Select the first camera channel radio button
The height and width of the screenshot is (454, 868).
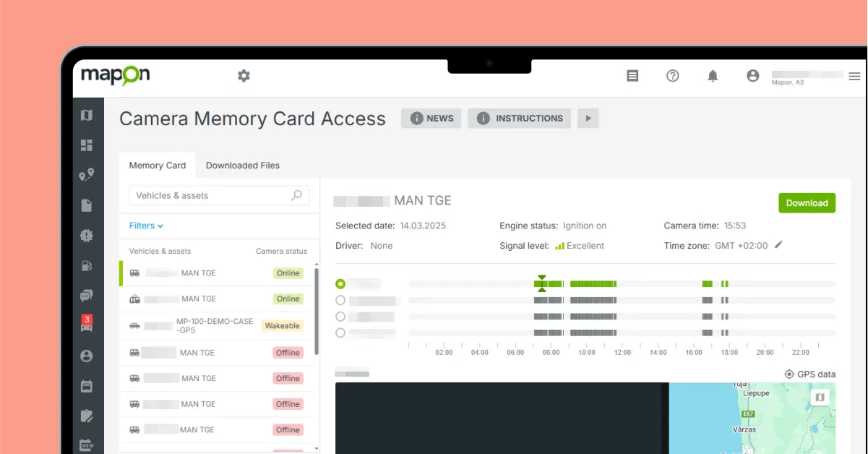340,284
